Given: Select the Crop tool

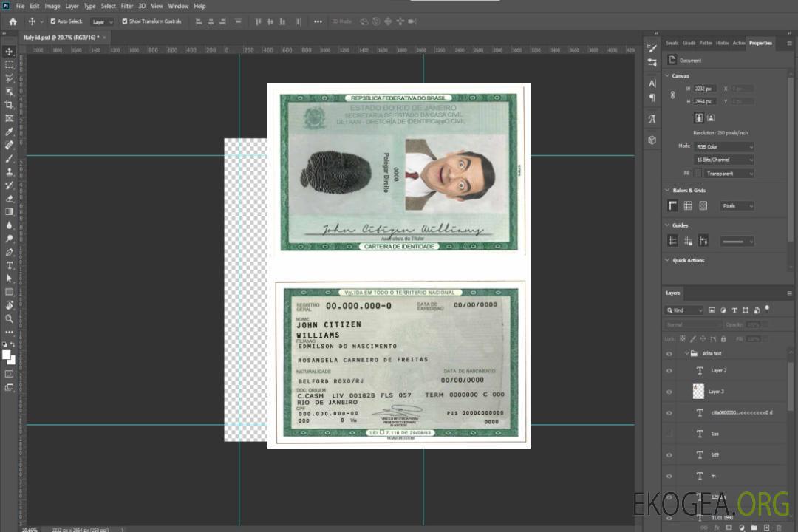Looking at the screenshot, I should coord(9,105).
